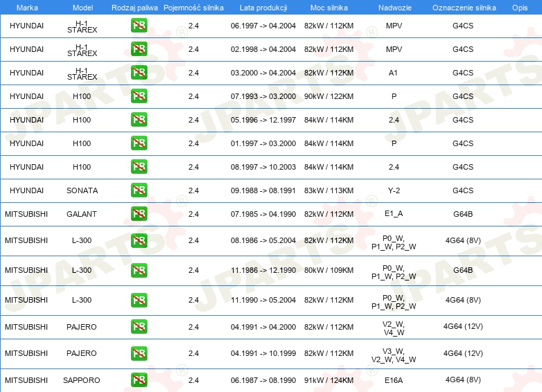The height and width of the screenshot is (392, 542).
Task: Click the Opis column header
Action: tap(520, 8)
